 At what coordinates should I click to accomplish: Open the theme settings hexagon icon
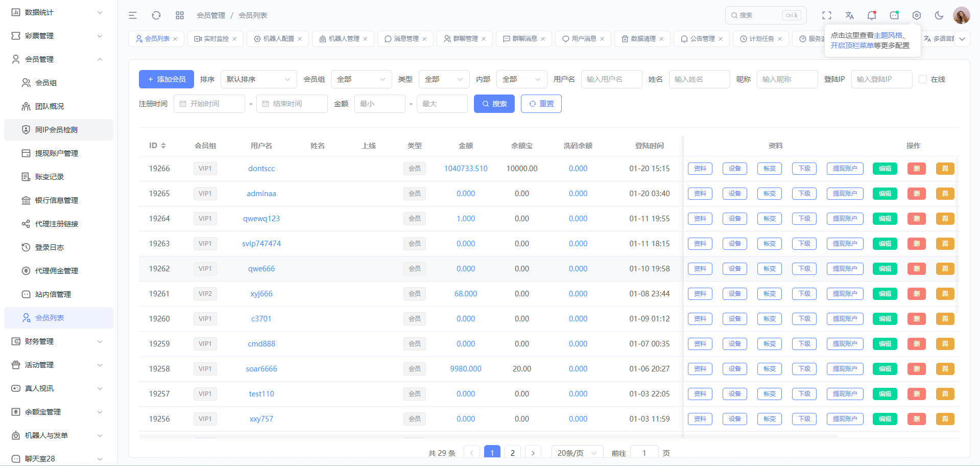point(917,15)
